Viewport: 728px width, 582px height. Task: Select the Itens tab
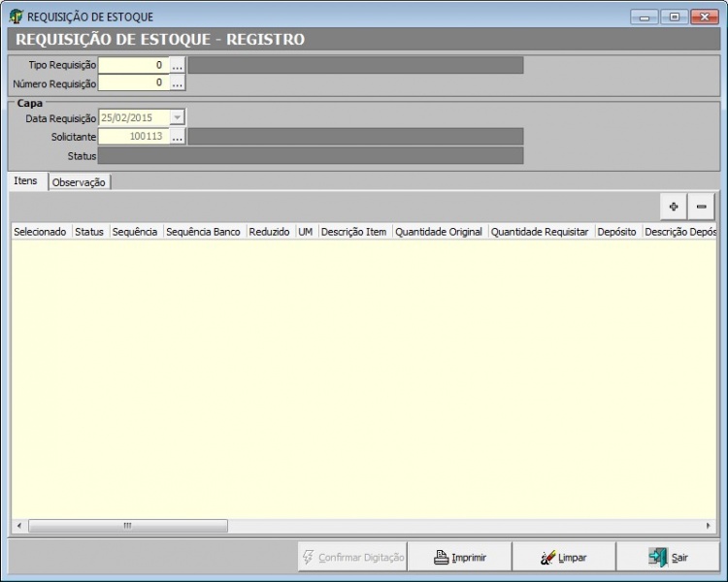pyautogui.click(x=26, y=181)
